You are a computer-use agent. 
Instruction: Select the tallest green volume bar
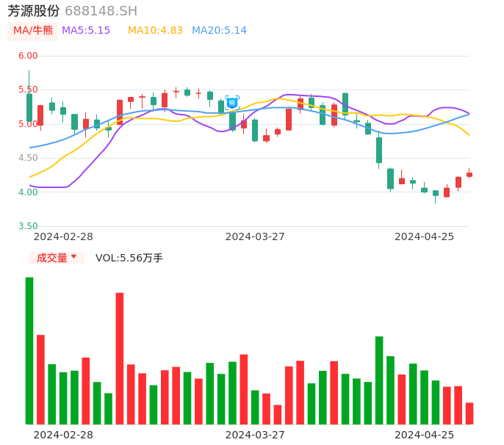click(29, 350)
